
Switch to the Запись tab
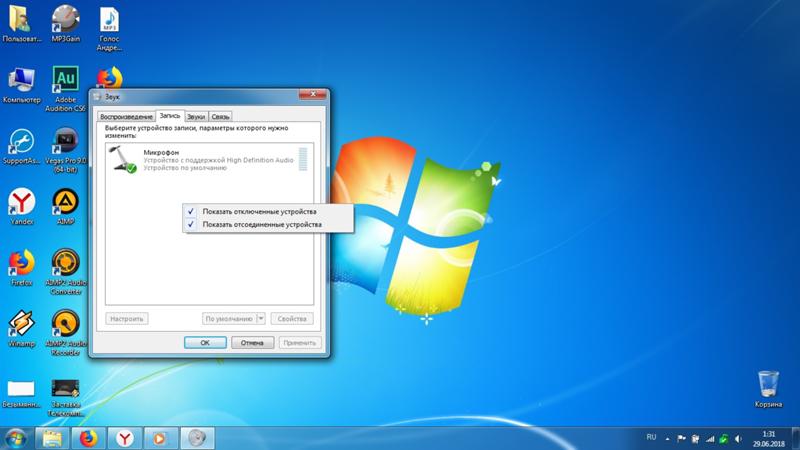tap(170, 116)
